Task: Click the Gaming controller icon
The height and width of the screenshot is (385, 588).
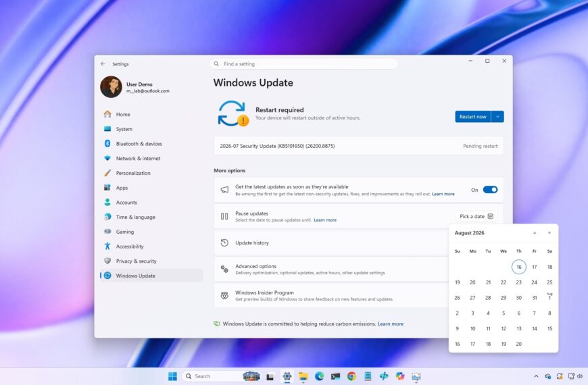Action: click(107, 231)
